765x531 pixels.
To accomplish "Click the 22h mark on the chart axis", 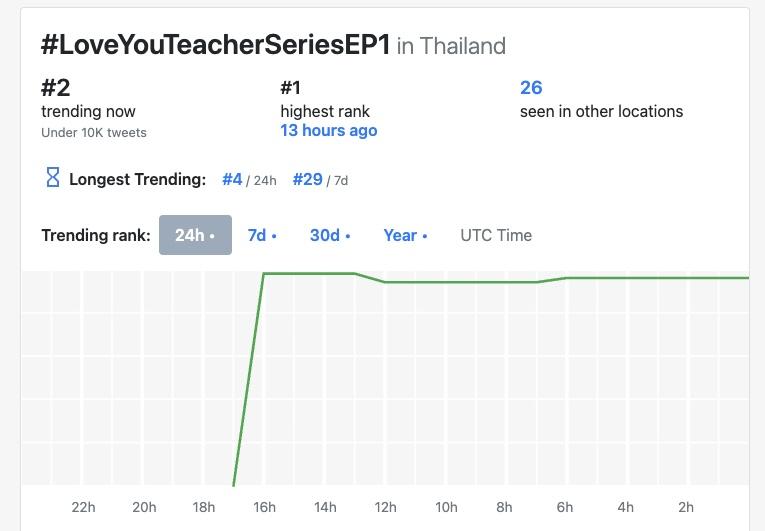I will (84, 507).
